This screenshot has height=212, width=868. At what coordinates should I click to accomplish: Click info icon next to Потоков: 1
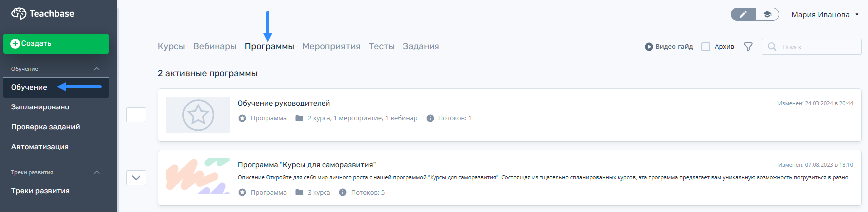430,118
